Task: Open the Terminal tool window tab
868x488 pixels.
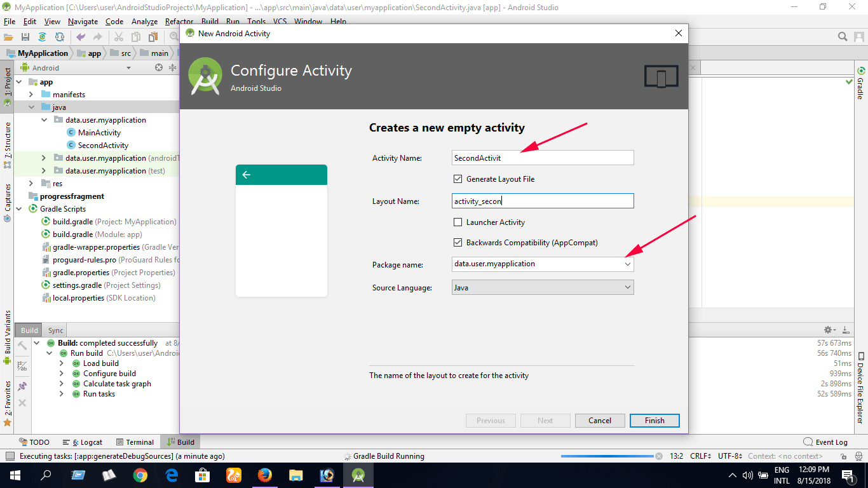Action: [134, 442]
